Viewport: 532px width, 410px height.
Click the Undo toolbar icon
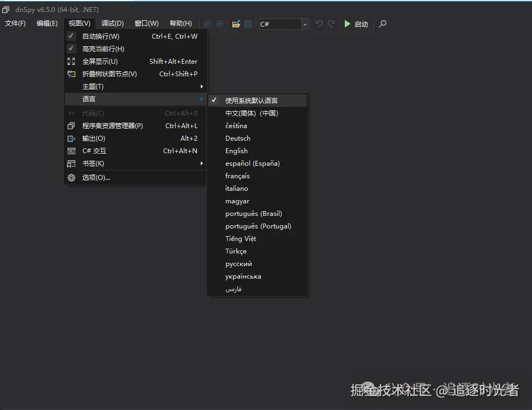click(x=318, y=24)
